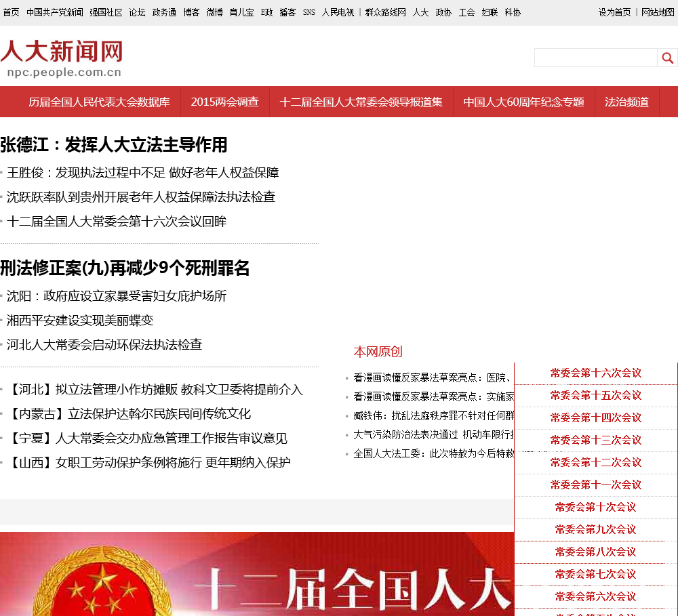Open 河北人大常委会启动环保法执法检查 link

(104, 344)
